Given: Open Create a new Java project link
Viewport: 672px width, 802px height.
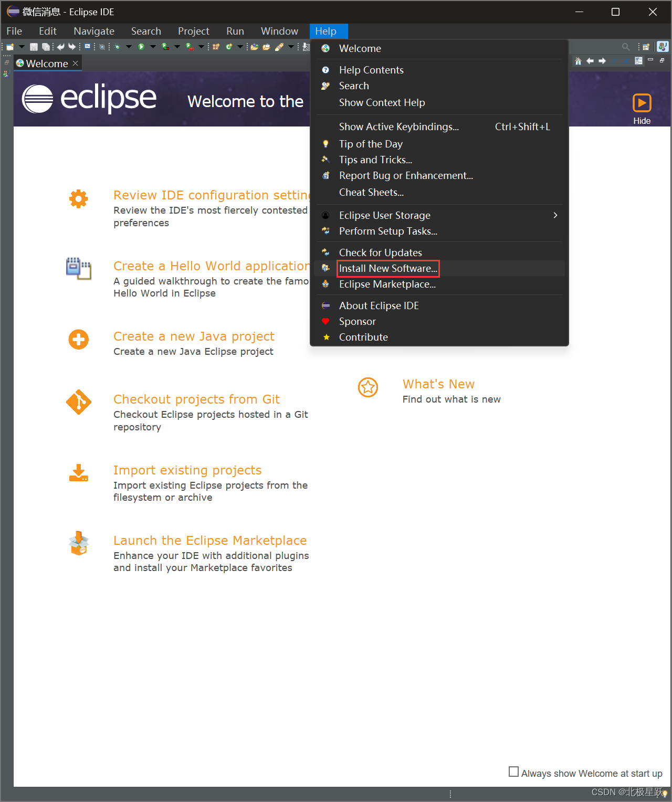Looking at the screenshot, I should [x=194, y=336].
